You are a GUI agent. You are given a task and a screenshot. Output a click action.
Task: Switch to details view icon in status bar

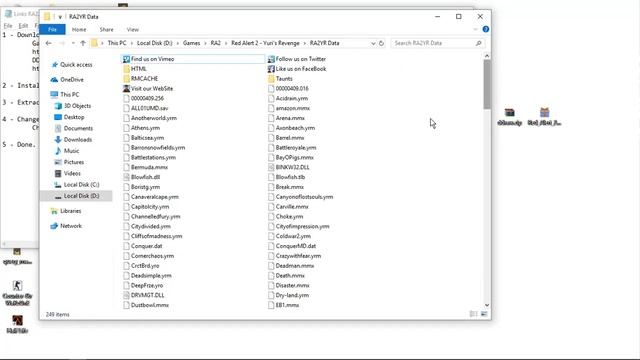473,314
